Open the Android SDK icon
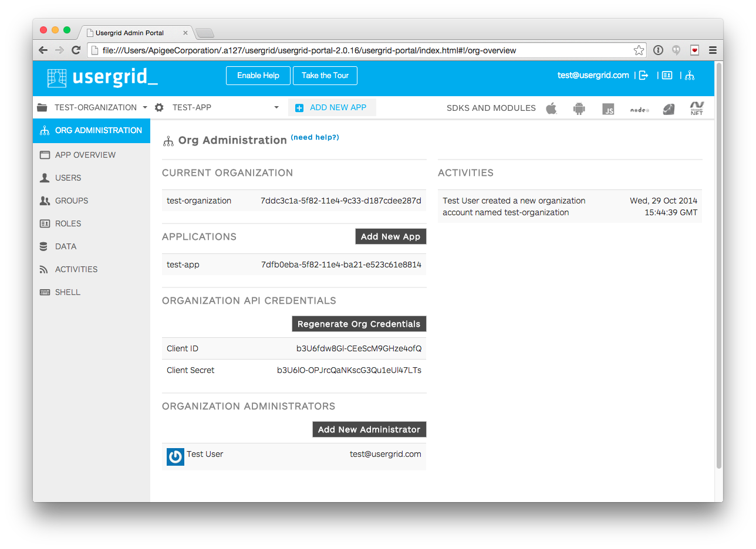Image resolution: width=756 pixels, height=549 pixels. pyautogui.click(x=579, y=109)
